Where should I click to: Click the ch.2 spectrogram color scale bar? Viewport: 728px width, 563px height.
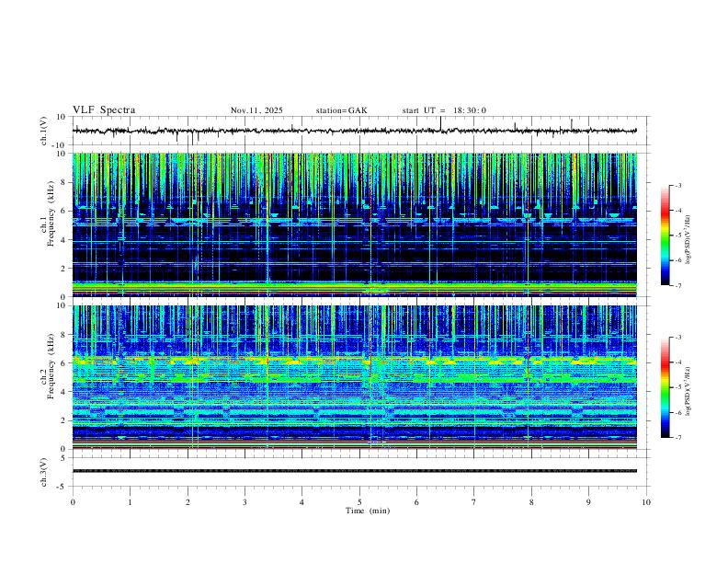click(665, 387)
